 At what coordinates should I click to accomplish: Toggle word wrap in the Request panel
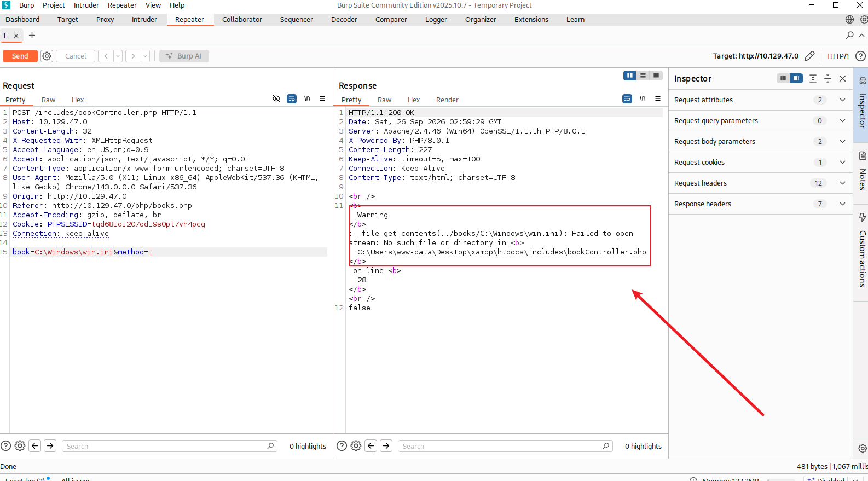(292, 98)
